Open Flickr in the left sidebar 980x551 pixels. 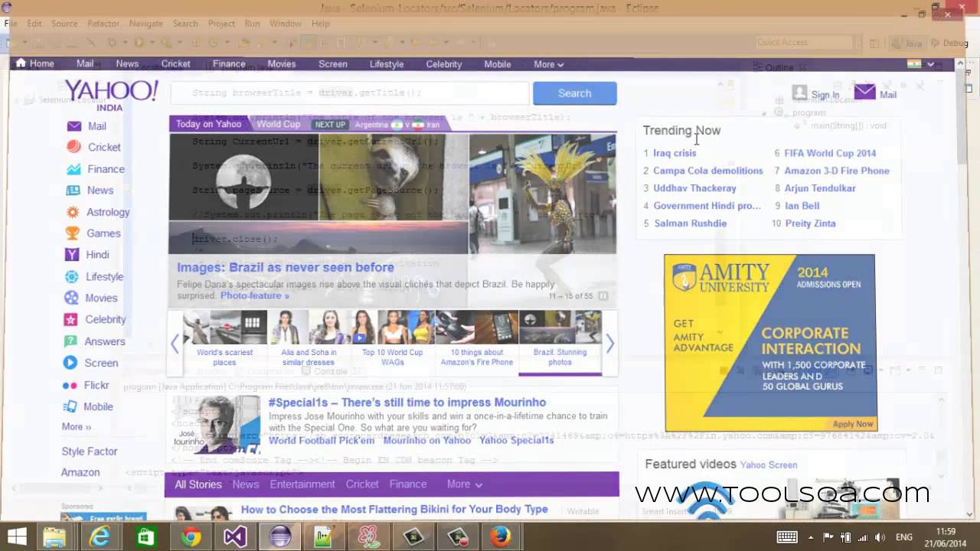[87, 385]
